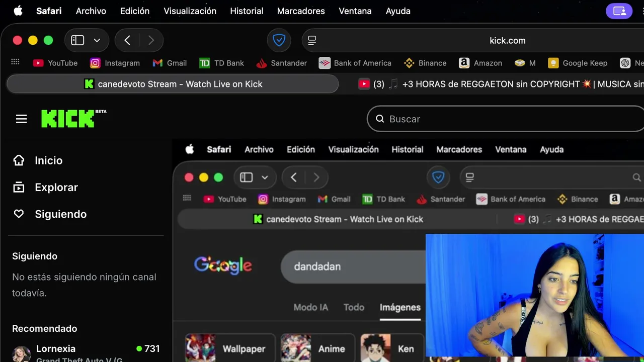The height and width of the screenshot is (362, 644).
Task: Select the Imágenes tab in Google
Action: coord(400,307)
